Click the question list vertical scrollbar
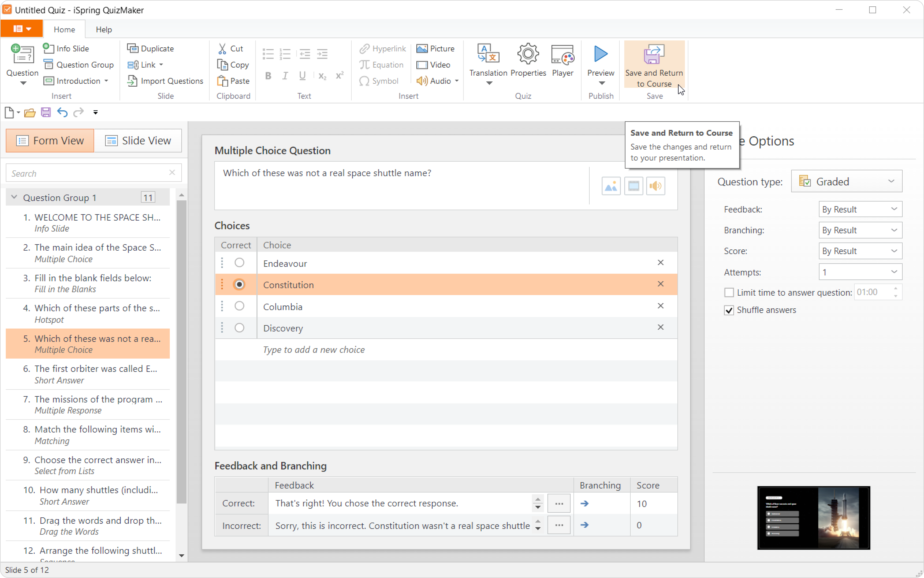 182,352
